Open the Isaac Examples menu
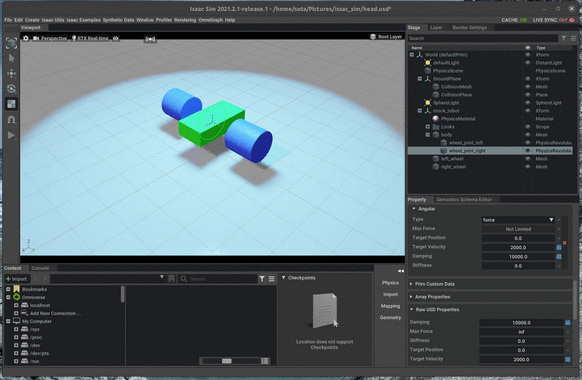Image resolution: width=582 pixels, height=380 pixels. pyautogui.click(x=83, y=20)
